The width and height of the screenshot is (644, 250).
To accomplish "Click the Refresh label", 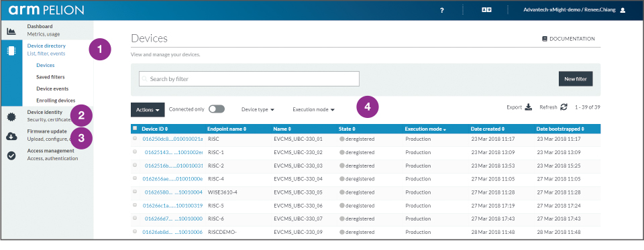I will tap(548, 107).
